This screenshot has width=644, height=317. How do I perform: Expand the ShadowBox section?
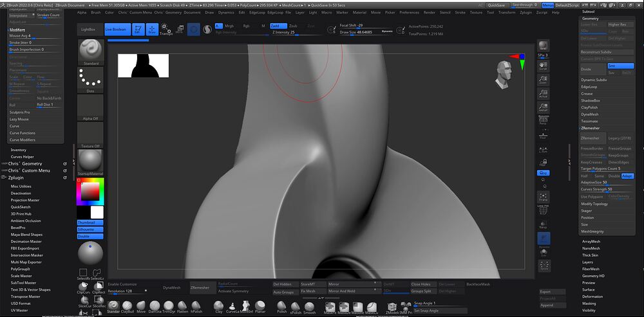coord(590,100)
